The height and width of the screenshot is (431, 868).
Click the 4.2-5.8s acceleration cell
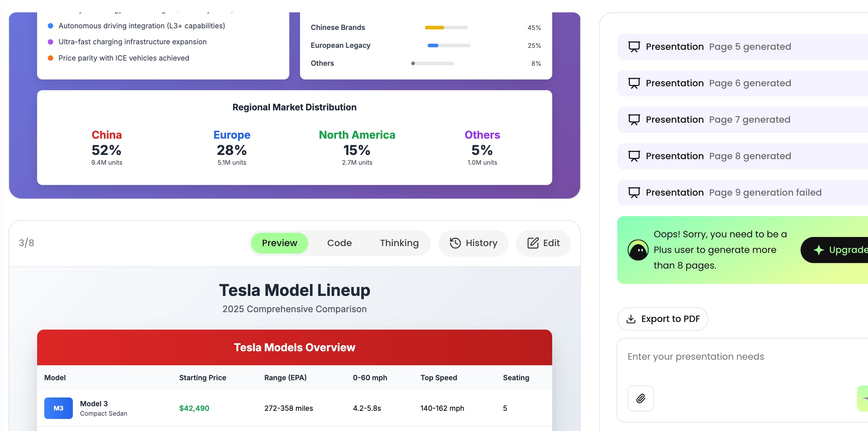[367, 408]
